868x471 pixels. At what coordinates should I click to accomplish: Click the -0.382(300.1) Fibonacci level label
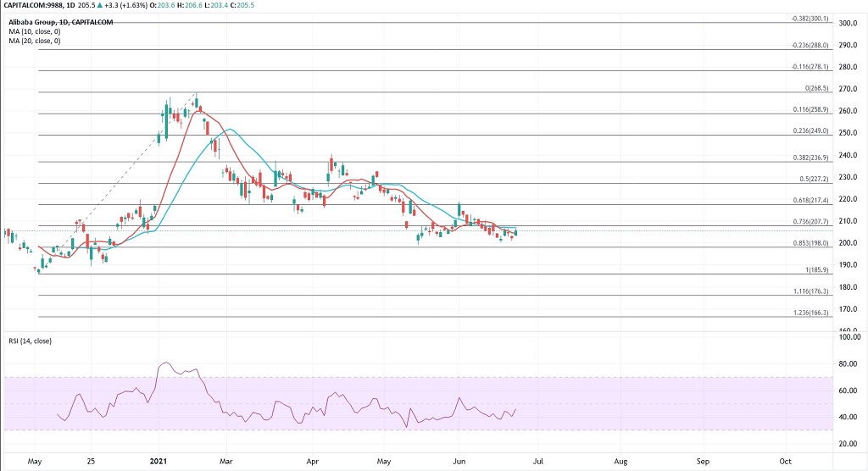(810, 19)
